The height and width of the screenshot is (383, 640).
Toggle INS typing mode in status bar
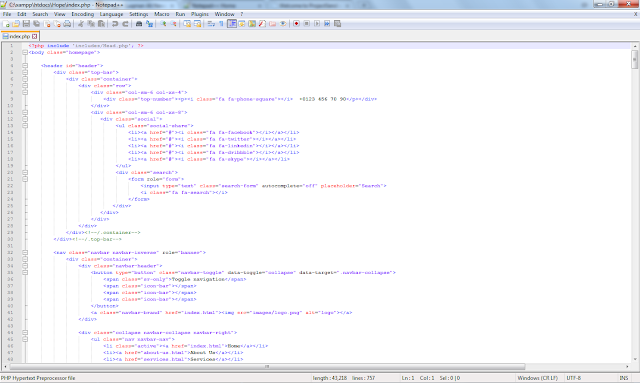624,378
